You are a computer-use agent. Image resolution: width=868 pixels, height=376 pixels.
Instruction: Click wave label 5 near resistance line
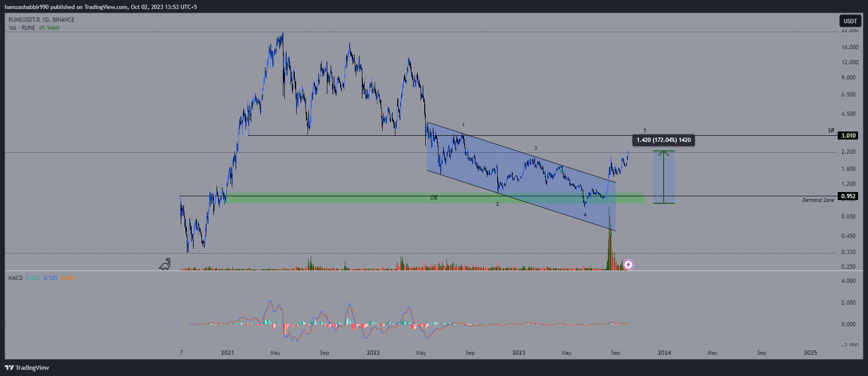[645, 131]
